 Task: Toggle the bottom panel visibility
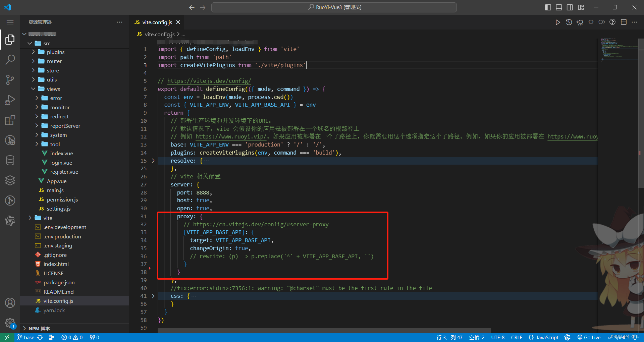[558, 7]
